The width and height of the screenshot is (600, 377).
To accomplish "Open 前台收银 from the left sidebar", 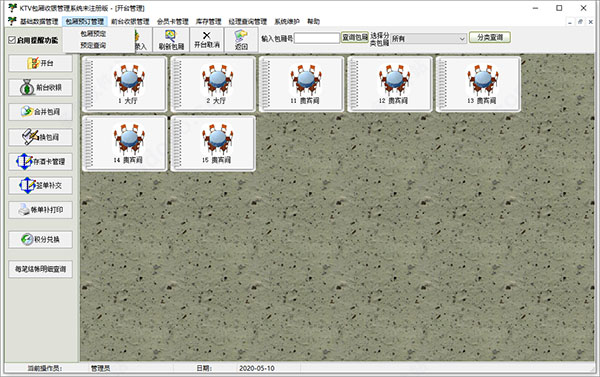I will [40, 88].
